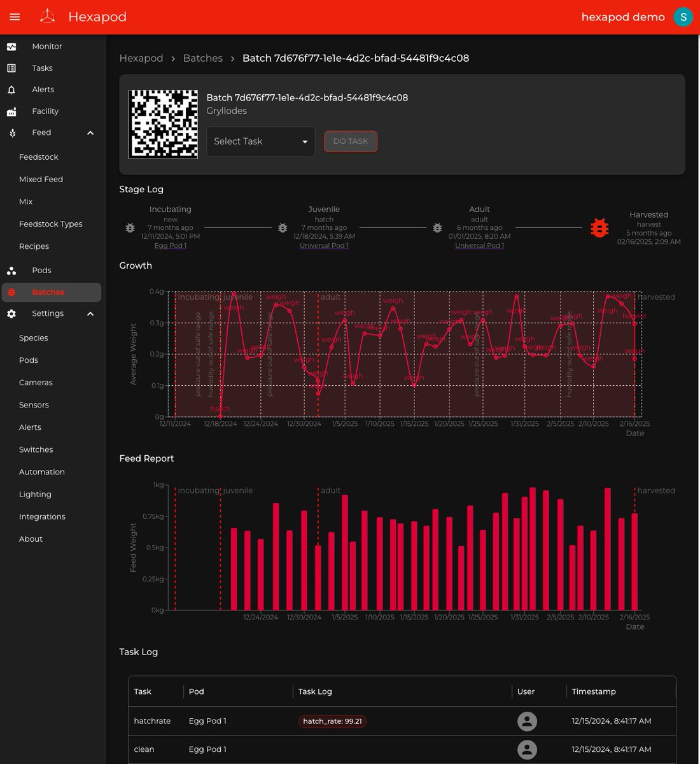This screenshot has height=764, width=700.
Task: Click the Settings gear icon
Action: click(11, 314)
